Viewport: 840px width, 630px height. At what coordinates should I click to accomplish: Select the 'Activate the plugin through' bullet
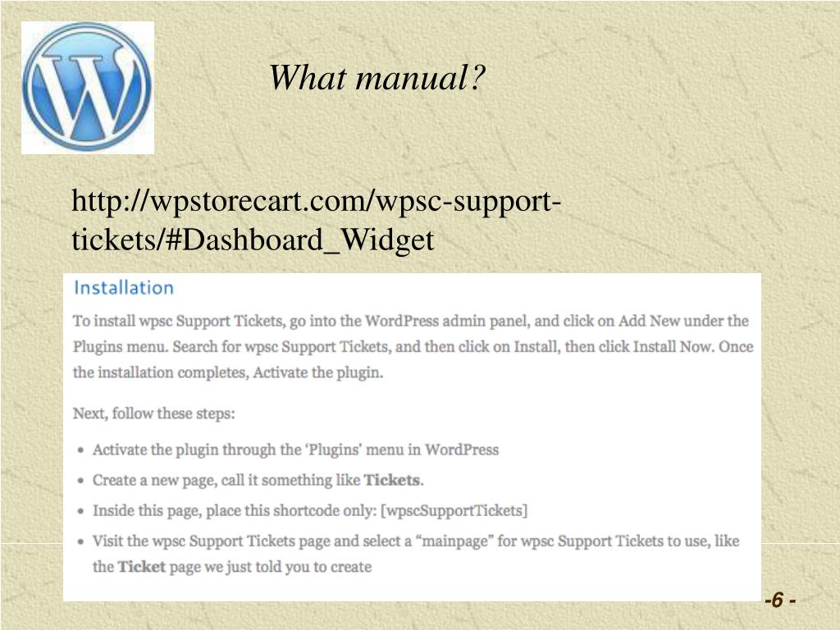coord(295,450)
